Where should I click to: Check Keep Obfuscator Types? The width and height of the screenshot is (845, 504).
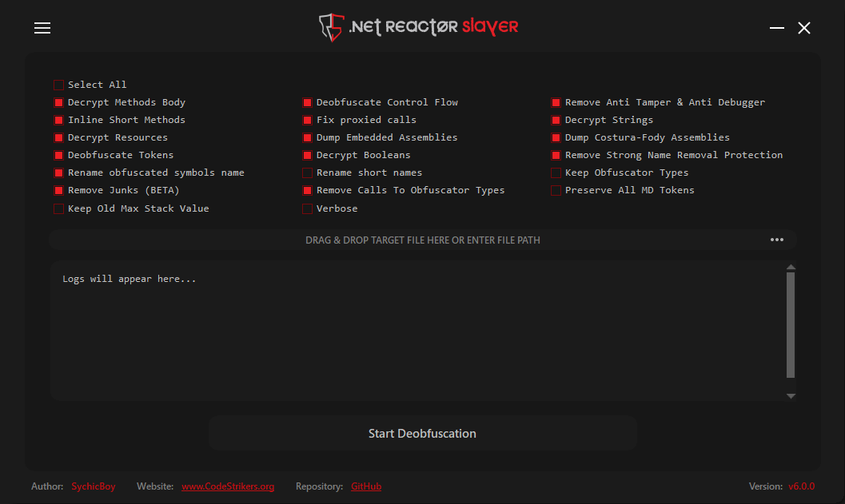tap(556, 173)
